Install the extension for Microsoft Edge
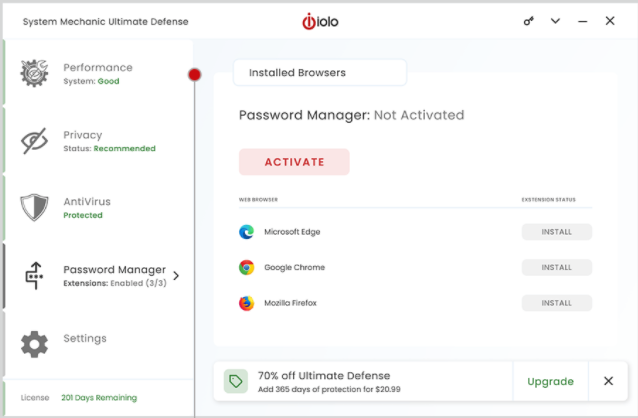Screen dimensions: 638x418 point(556,232)
